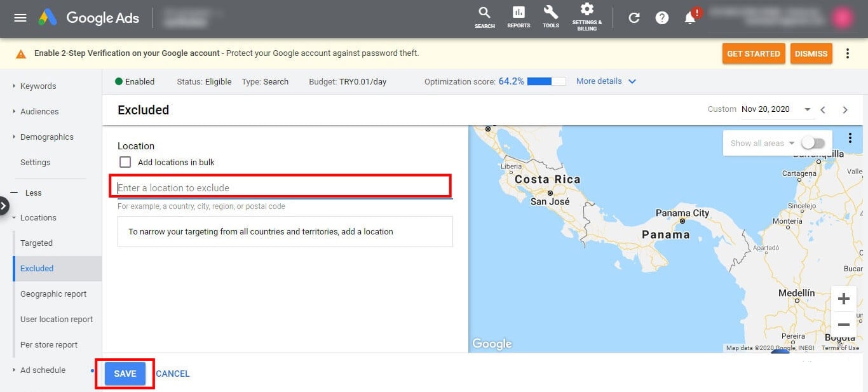Check the Add locations in bulk box
This screenshot has width=868, height=392.
click(x=125, y=162)
